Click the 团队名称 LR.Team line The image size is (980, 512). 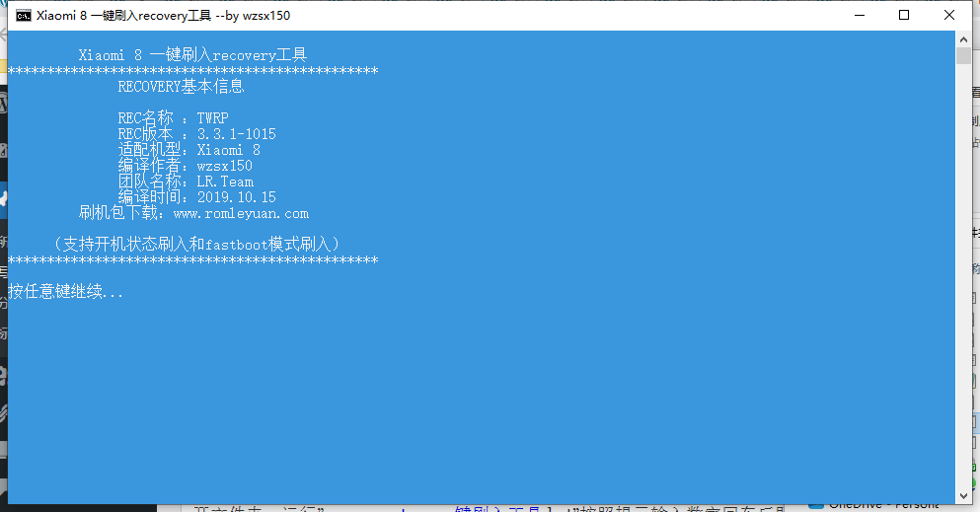pyautogui.click(x=186, y=182)
